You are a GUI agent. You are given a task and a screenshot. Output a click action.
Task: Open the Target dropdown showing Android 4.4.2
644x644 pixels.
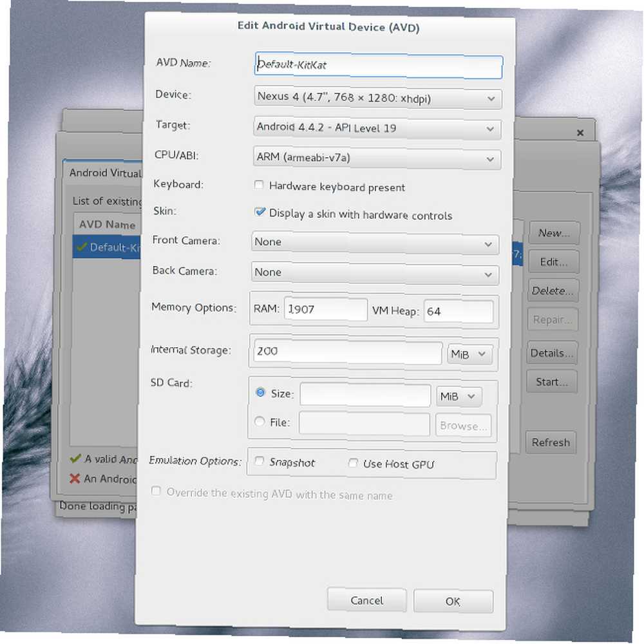[x=377, y=128]
